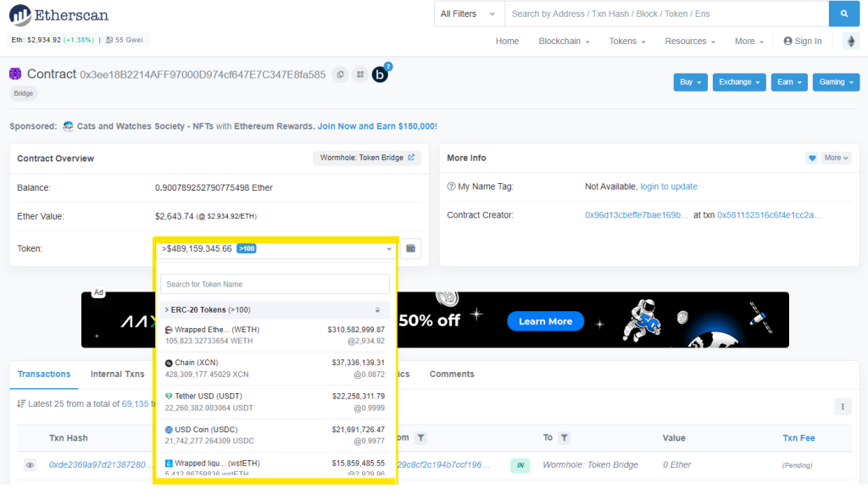The width and height of the screenshot is (868, 500).
Task: Click the From column filter icon
Action: click(420, 438)
